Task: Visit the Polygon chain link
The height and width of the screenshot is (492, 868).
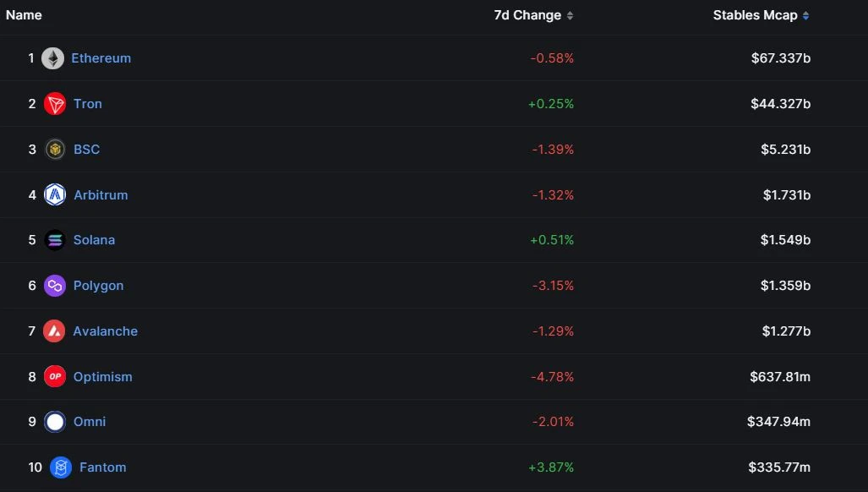Action: [98, 286]
